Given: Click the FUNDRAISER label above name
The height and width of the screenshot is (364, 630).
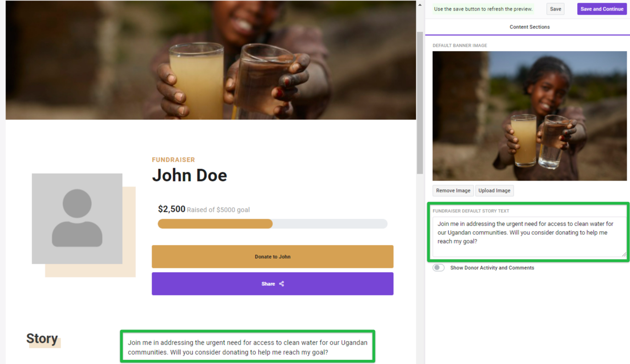Looking at the screenshot, I should 173,160.
